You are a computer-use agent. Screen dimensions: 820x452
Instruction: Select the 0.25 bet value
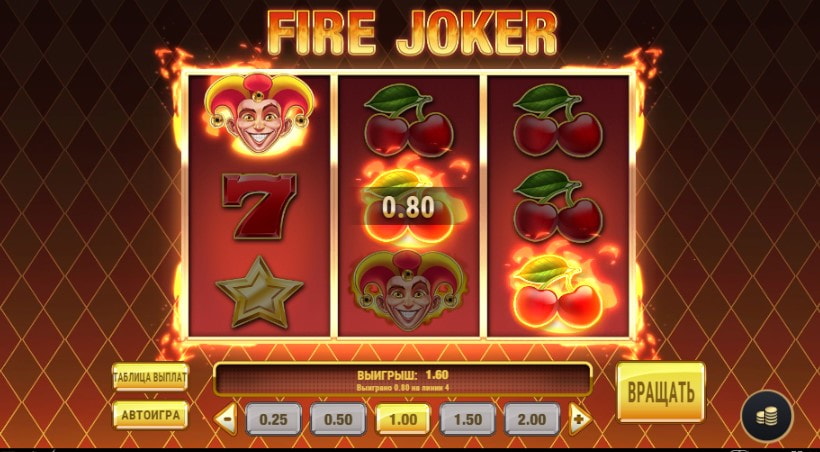click(x=274, y=419)
